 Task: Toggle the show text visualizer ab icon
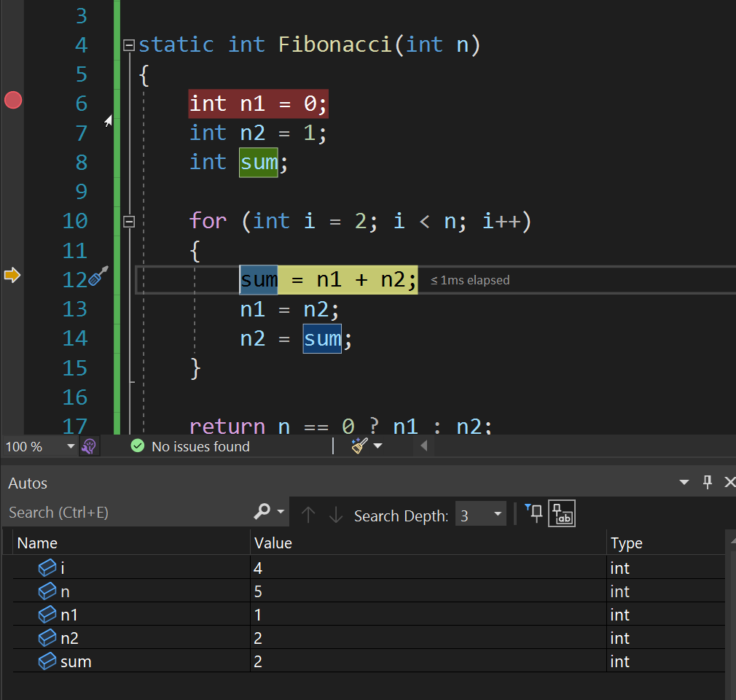pyautogui.click(x=563, y=513)
